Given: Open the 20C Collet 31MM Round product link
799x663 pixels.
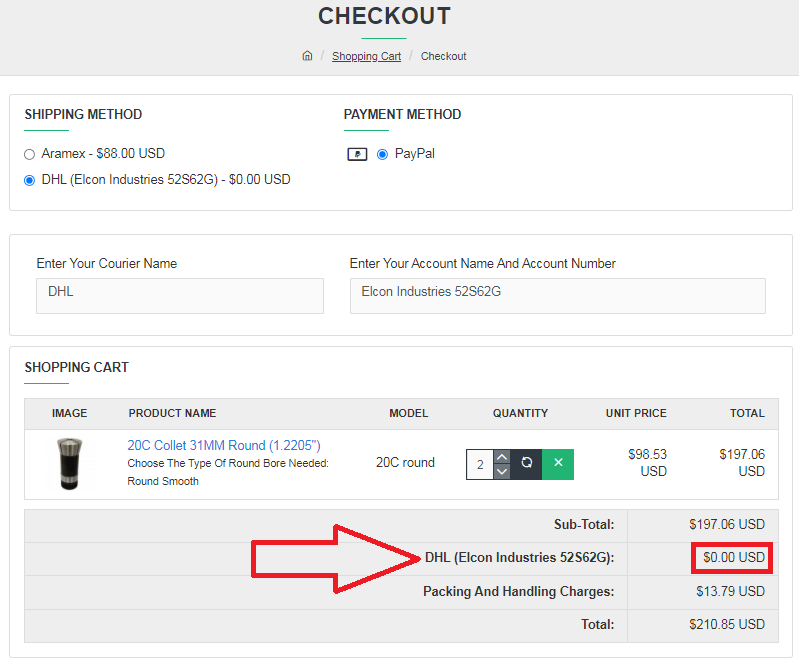Looking at the screenshot, I should pos(224,445).
